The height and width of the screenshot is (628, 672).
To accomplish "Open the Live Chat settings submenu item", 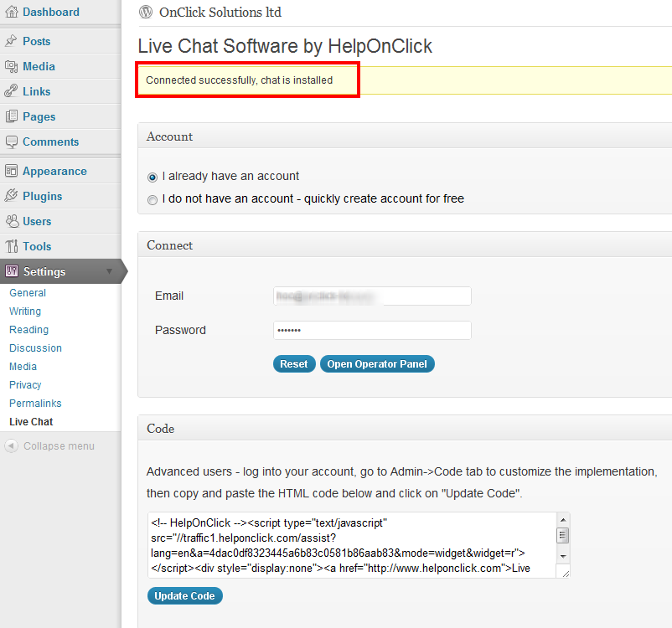I will (31, 421).
